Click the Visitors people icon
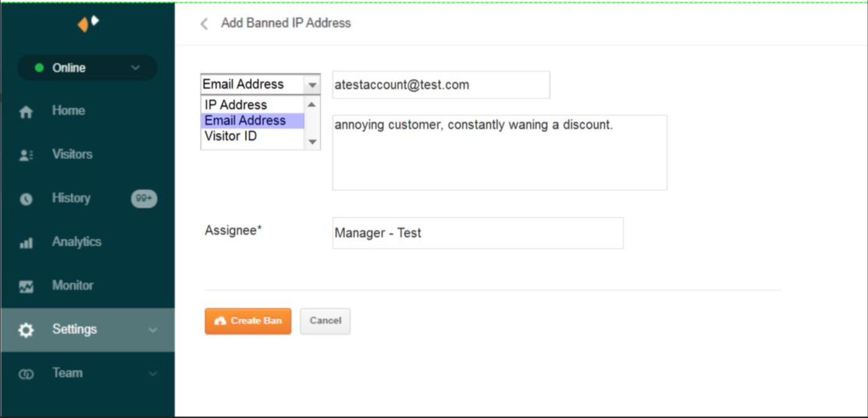This screenshot has height=418, width=868. [x=26, y=155]
